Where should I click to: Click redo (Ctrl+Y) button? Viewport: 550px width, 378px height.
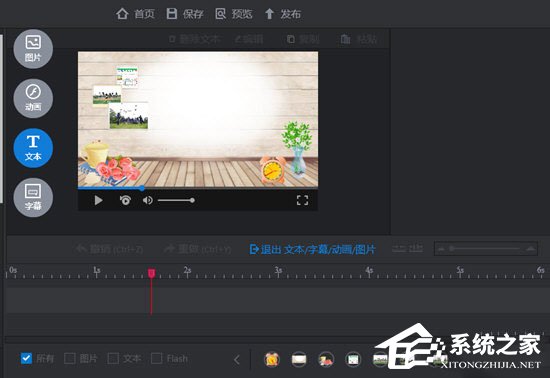pos(197,249)
